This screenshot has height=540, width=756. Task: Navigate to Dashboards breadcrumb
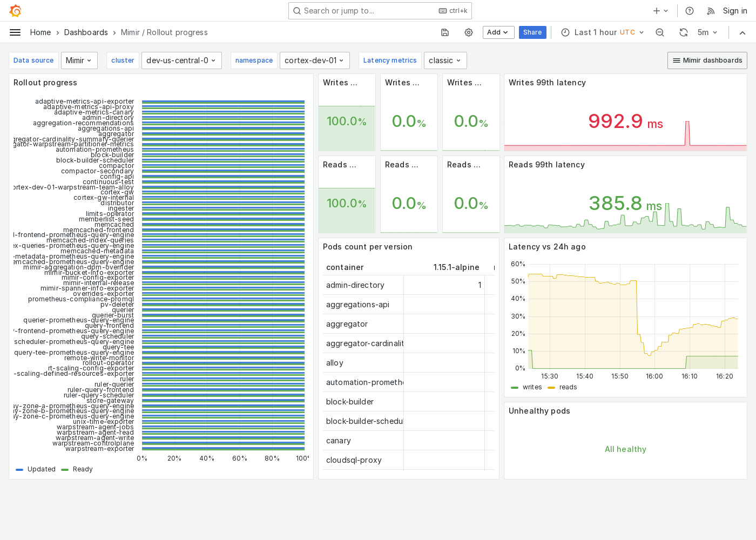point(86,32)
